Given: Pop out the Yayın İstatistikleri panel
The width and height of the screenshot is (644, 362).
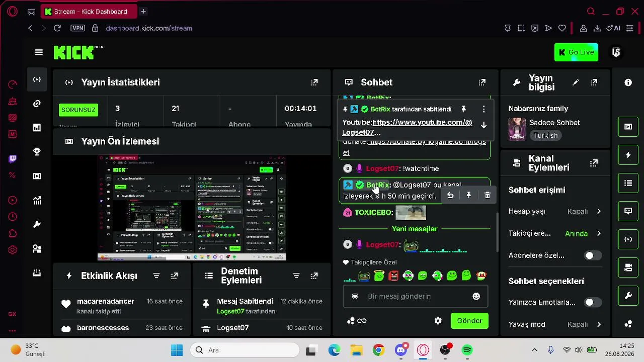Looking at the screenshot, I should click(x=314, y=82).
